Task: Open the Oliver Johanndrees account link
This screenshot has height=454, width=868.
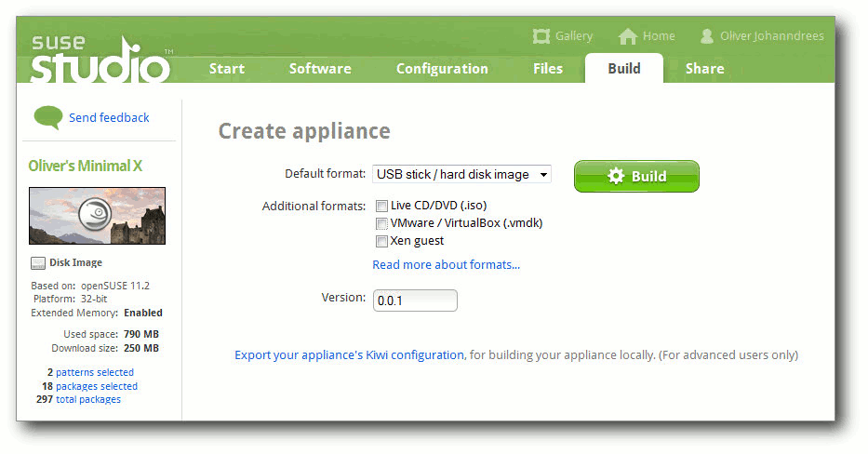Action: 771,36
